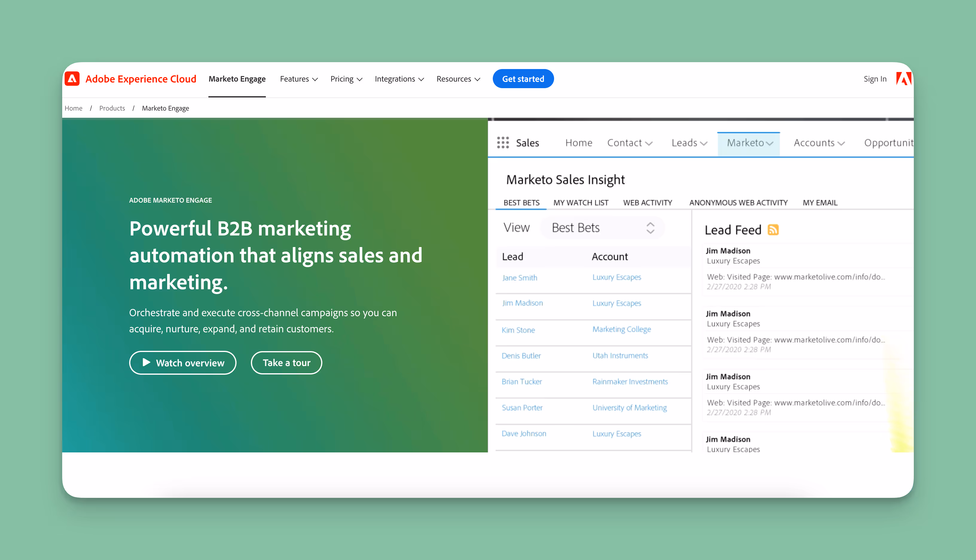Viewport: 976px width, 560px height.
Task: Open the Marketing College account
Action: (x=622, y=329)
